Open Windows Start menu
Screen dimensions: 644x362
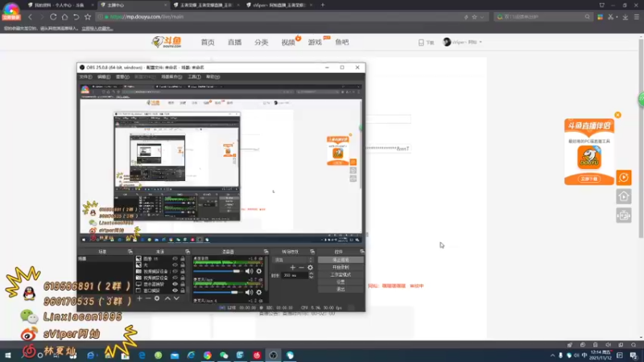click(x=8, y=355)
